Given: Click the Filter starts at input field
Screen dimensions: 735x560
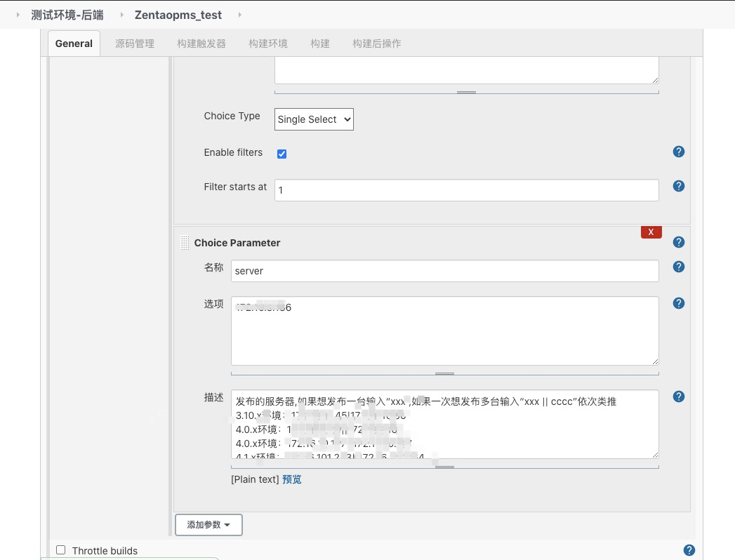Looking at the screenshot, I should [x=466, y=190].
